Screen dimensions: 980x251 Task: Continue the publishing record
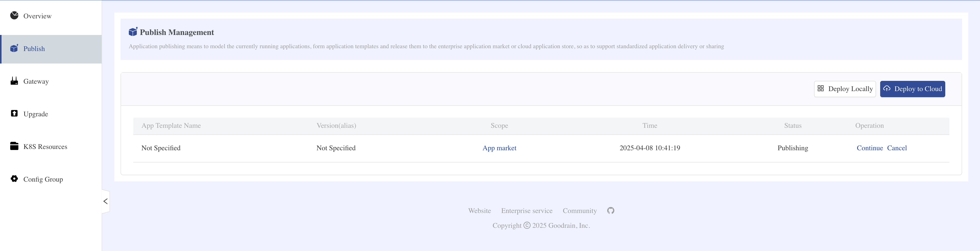(x=870, y=148)
